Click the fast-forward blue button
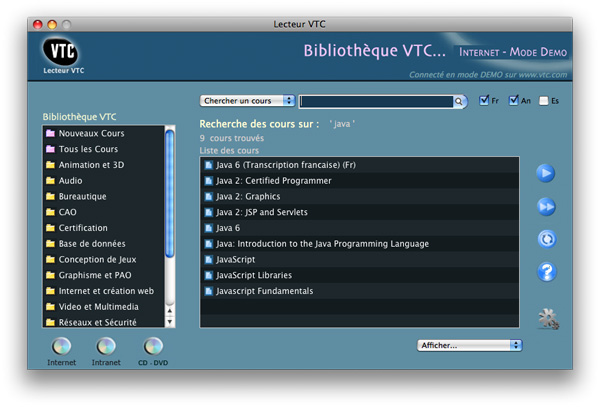 (546, 207)
